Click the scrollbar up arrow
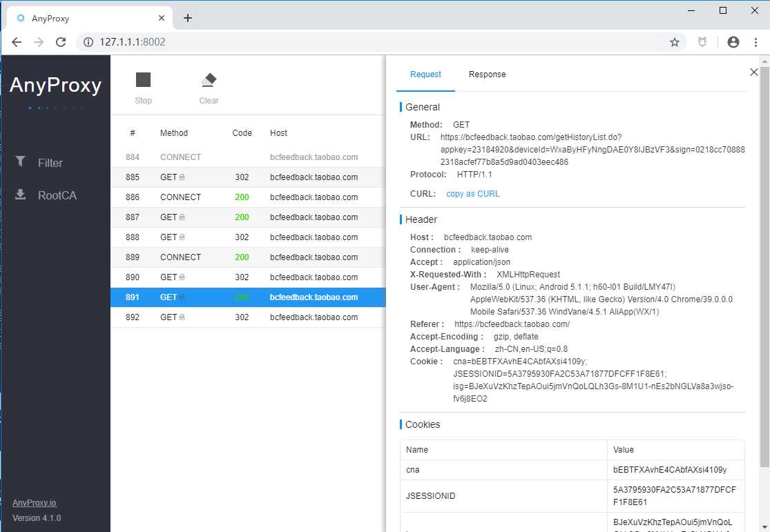The image size is (770, 532). 764,61
